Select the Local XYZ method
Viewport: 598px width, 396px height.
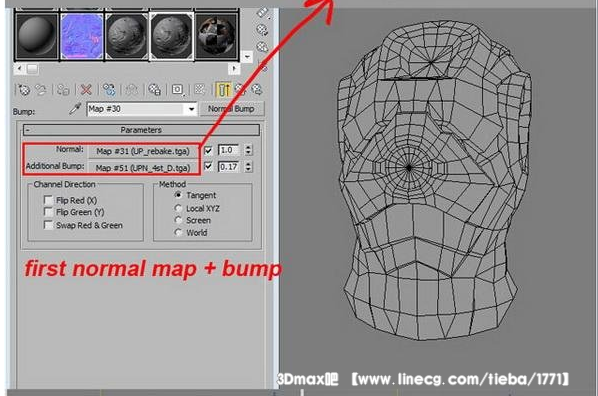click(178, 208)
